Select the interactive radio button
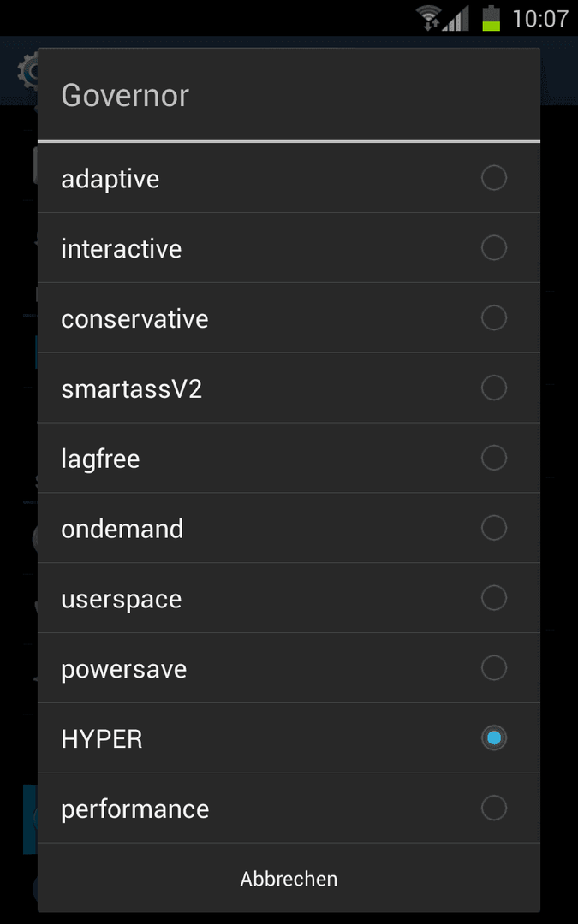The height and width of the screenshot is (924, 578). point(494,247)
